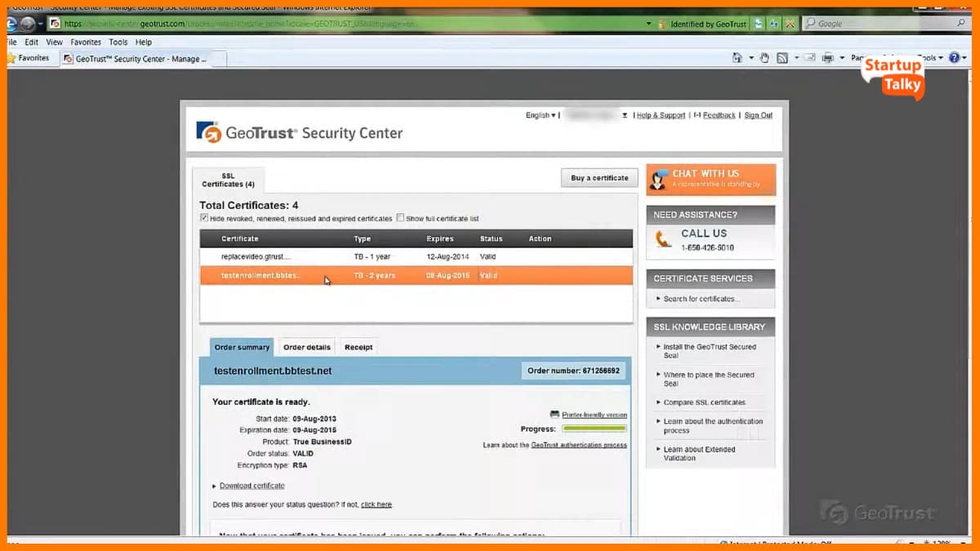The height and width of the screenshot is (551, 980).
Task: Click the Refresh page icon
Action: pos(773,24)
